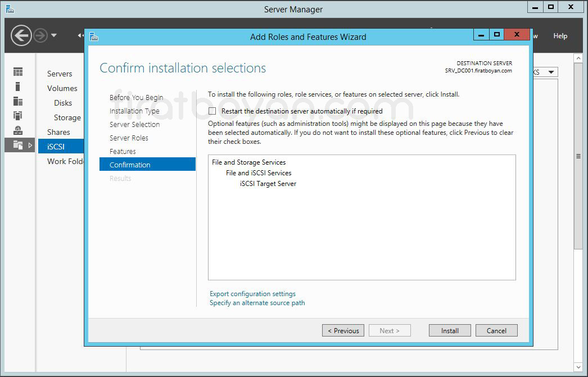The width and height of the screenshot is (588, 377).
Task: Select iSCSI in Server Manager navigation
Action: pos(61,147)
